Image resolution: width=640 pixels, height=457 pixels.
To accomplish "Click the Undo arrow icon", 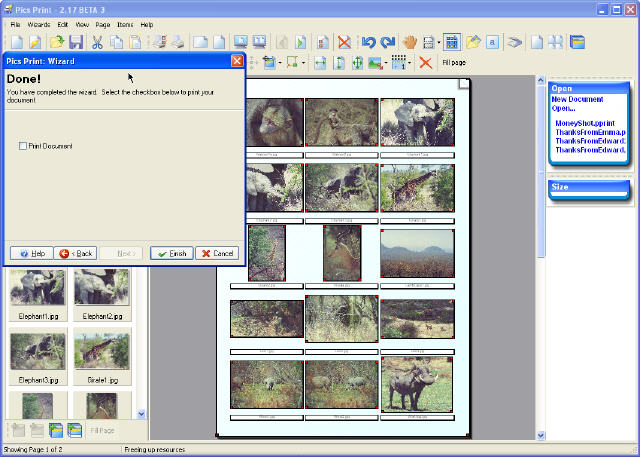I will [368, 42].
